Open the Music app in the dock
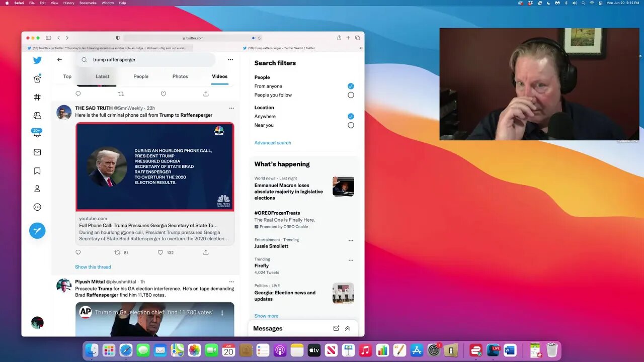This screenshot has height=362, width=644. coord(365,350)
